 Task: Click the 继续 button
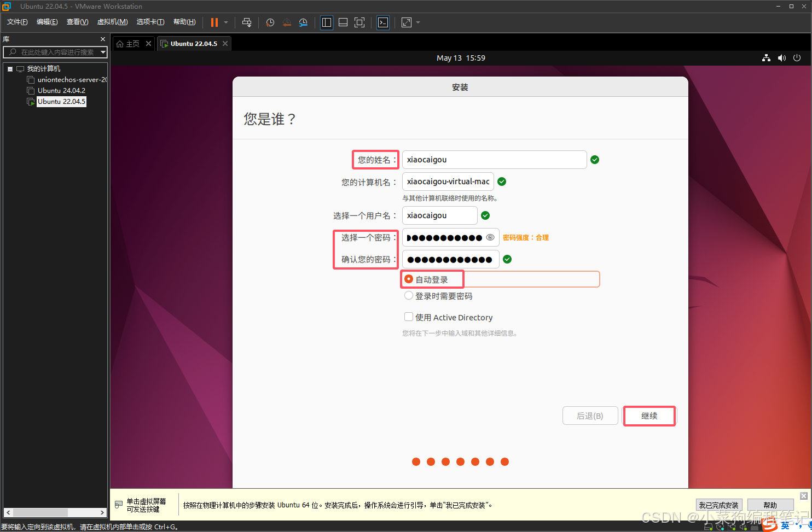click(649, 416)
